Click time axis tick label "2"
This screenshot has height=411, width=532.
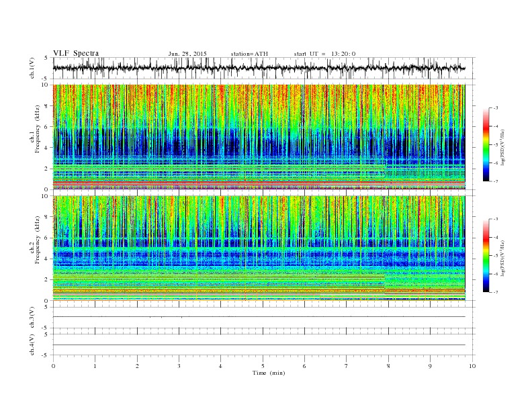coord(137,366)
